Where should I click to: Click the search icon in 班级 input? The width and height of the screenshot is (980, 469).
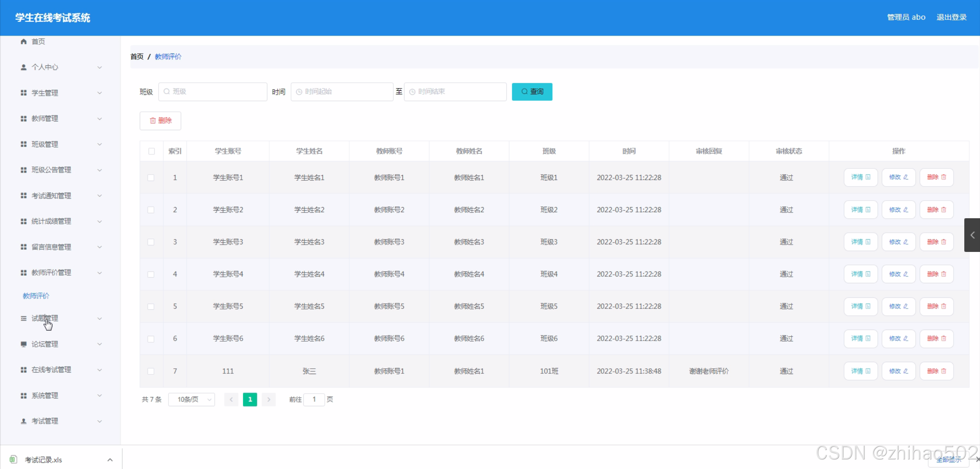[167, 92]
